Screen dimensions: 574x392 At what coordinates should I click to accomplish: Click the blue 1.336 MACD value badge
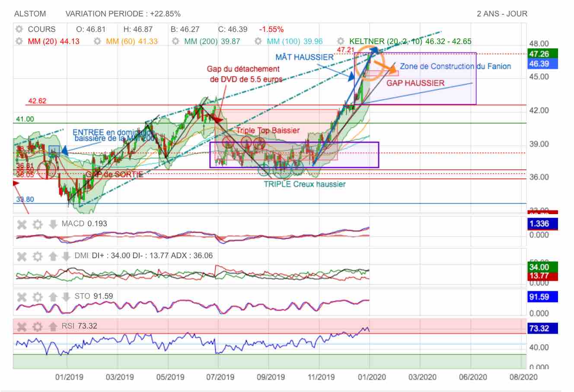click(x=543, y=224)
